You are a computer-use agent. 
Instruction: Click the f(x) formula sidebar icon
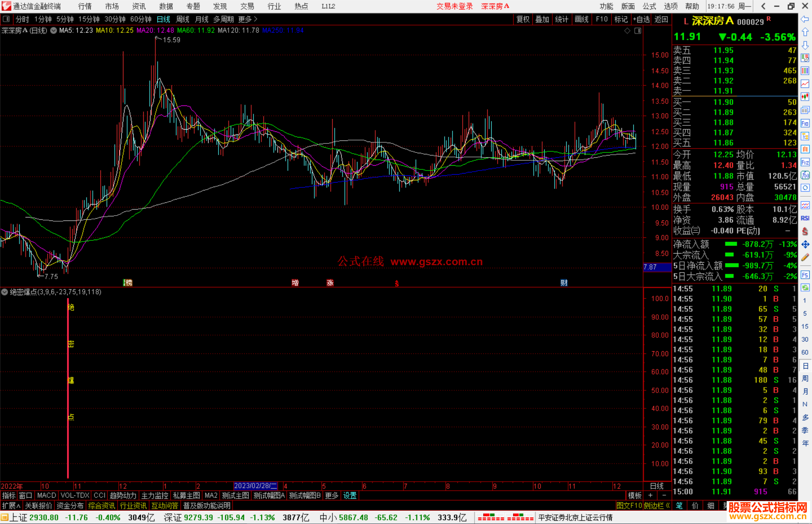click(x=805, y=175)
